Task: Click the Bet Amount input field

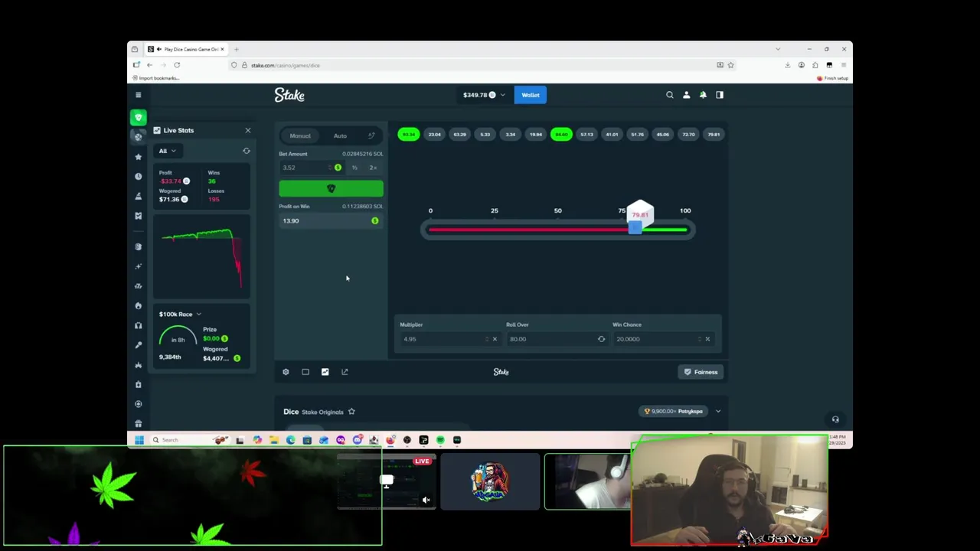Action: pos(312,168)
